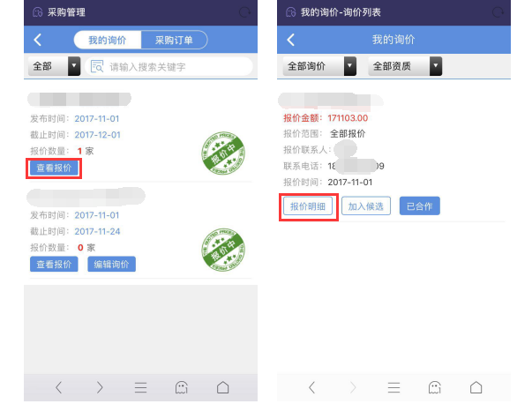Click refresh icon in 询价列表 title bar
532x404 pixels.
pos(498,12)
